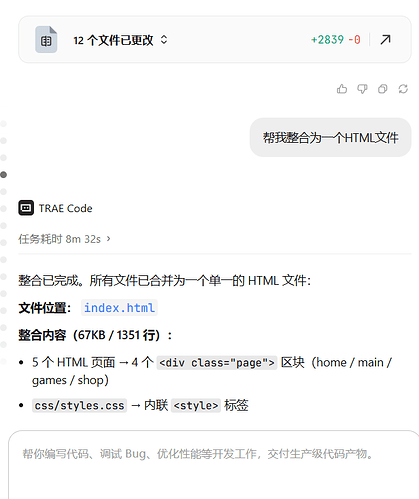Click the thumbs down feedback icon
419x499 pixels.
click(x=362, y=89)
